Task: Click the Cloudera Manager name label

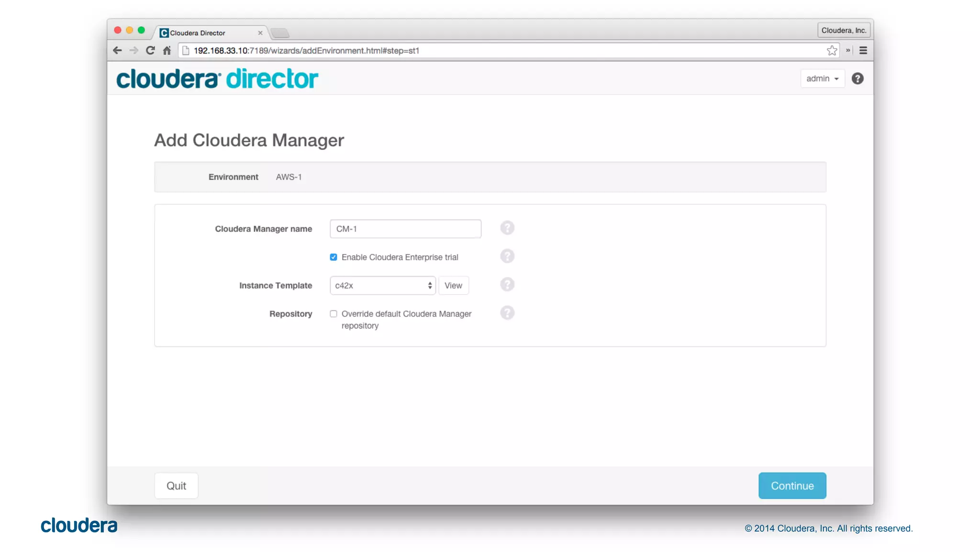Action: coord(263,229)
